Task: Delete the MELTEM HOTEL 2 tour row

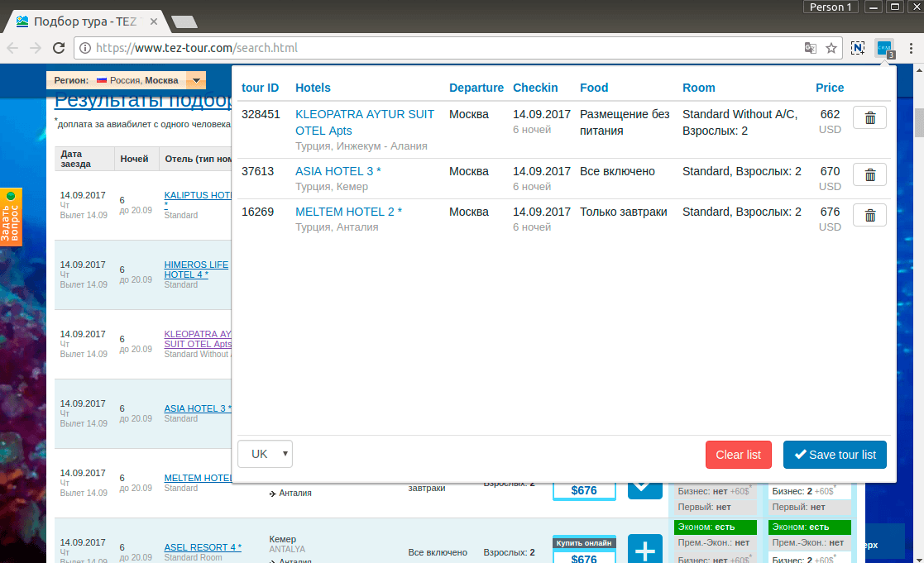Action: pyautogui.click(x=869, y=216)
